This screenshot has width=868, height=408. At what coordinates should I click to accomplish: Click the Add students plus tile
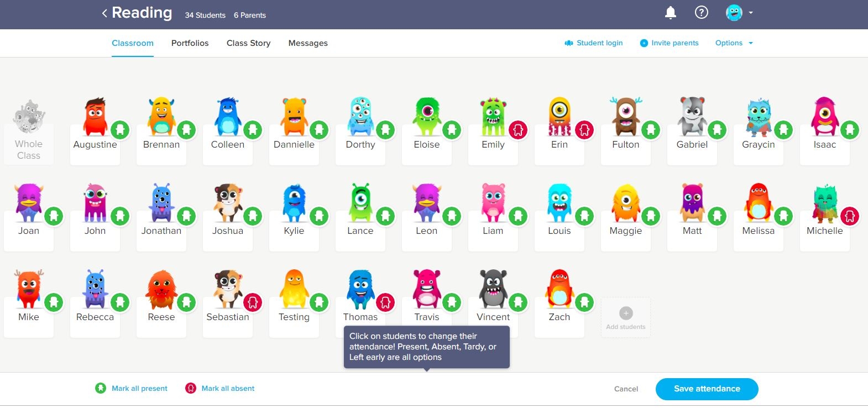626,314
